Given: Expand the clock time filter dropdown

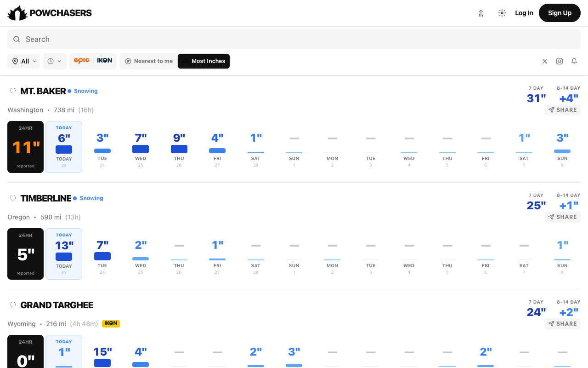Looking at the screenshot, I should (x=54, y=61).
